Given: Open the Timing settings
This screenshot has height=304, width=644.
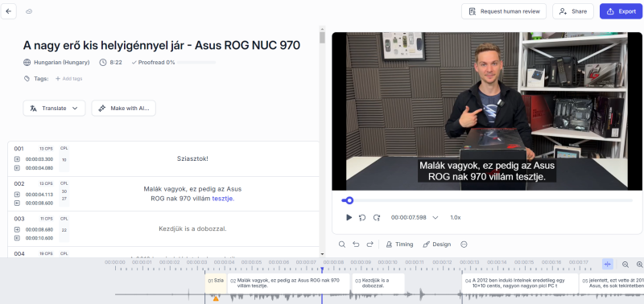Looking at the screenshot, I should tap(399, 244).
